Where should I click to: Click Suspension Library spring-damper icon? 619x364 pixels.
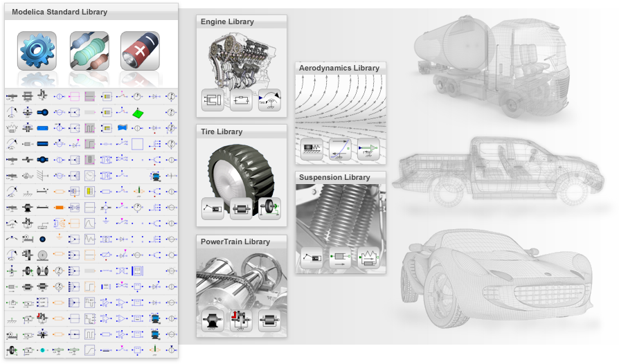tap(369, 257)
